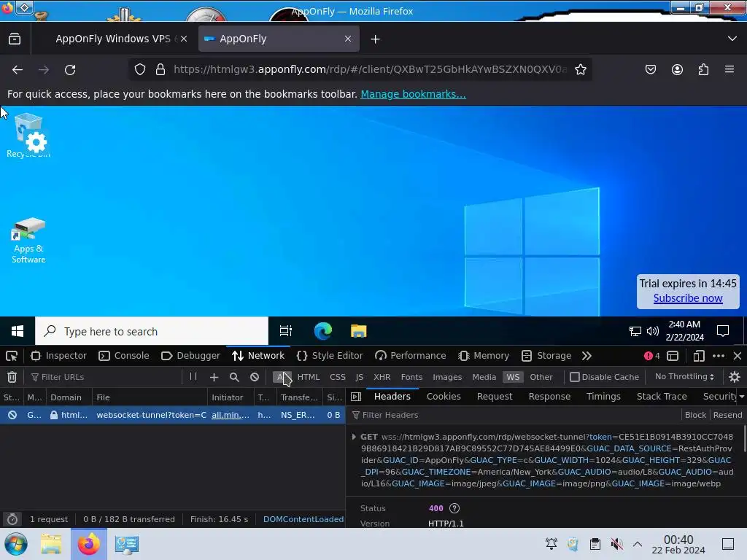Open remote notification center icon
The image size is (747, 560).
(723, 331)
